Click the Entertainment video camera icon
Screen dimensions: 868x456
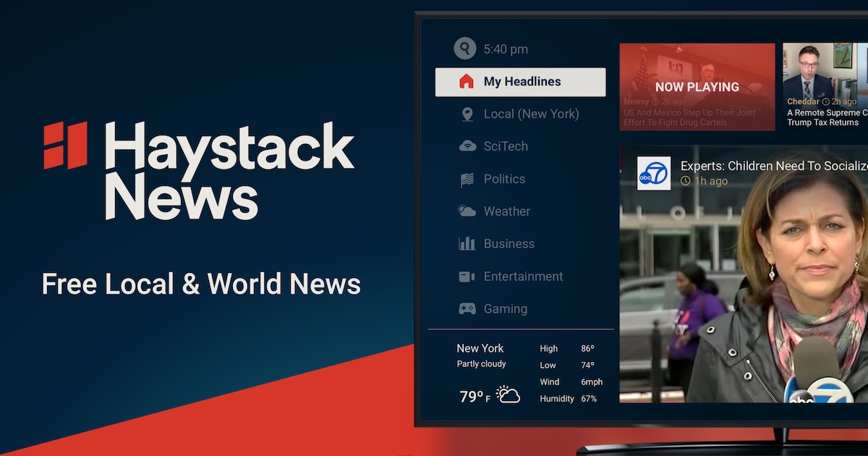(x=467, y=276)
